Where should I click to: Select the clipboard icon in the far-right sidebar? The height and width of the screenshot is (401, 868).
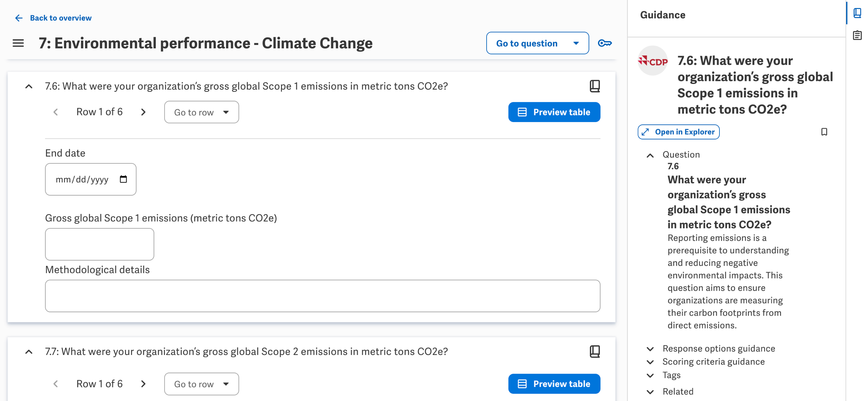pyautogui.click(x=857, y=35)
